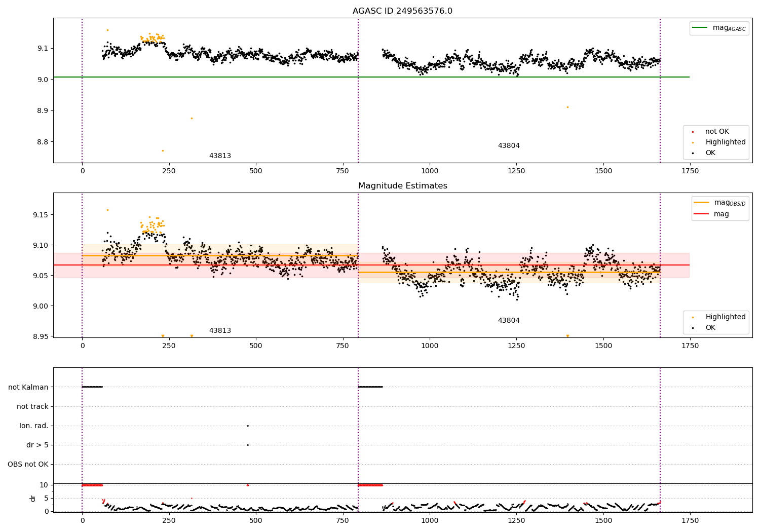Select the Magnitude Estimates subplot title
Image resolution: width=760 pixels, height=532 pixels.
[x=402, y=186]
